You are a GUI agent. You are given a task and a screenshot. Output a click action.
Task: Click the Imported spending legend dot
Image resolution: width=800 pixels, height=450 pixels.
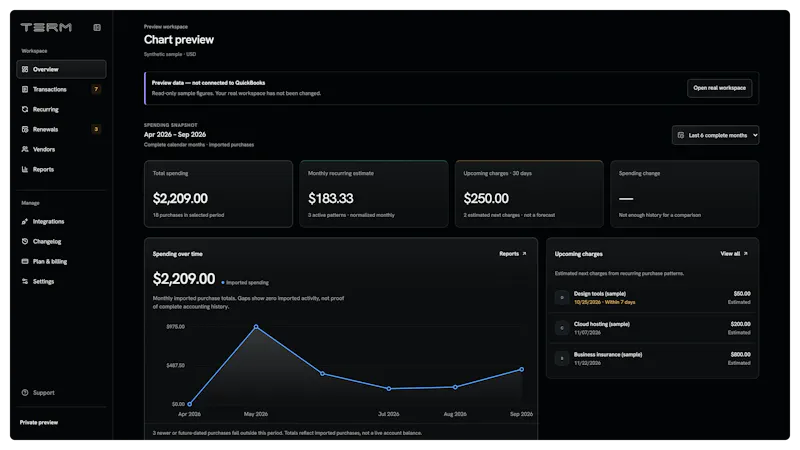(223, 283)
